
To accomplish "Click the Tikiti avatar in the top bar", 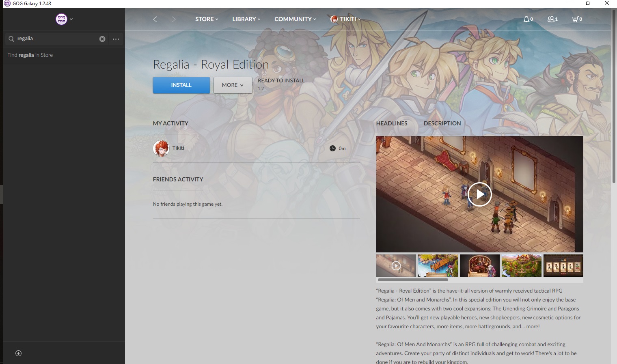I will tap(334, 19).
